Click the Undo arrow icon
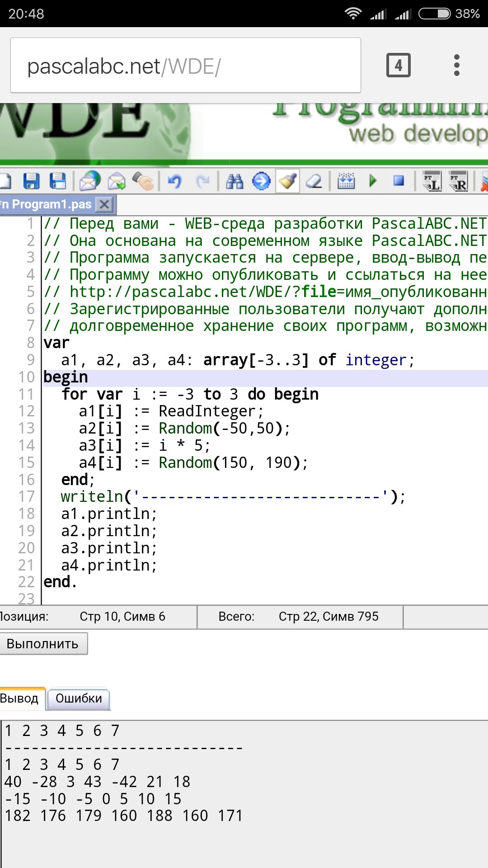This screenshot has width=488, height=868. click(174, 181)
